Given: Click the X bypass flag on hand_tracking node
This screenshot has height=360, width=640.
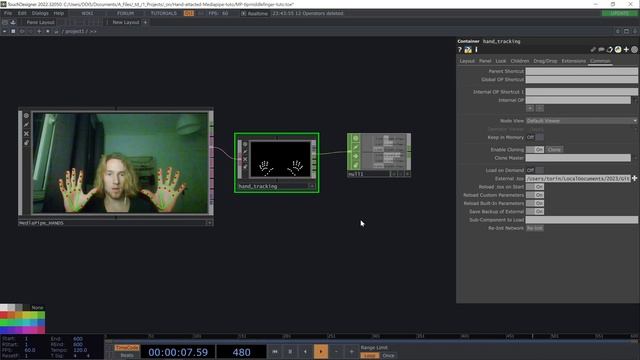Looking at the screenshot, I should [245, 159].
